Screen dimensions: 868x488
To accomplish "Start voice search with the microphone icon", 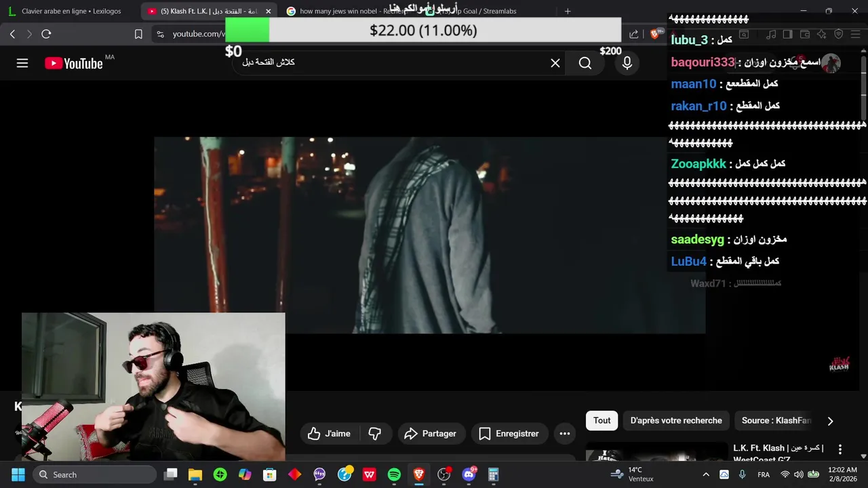I will point(627,63).
